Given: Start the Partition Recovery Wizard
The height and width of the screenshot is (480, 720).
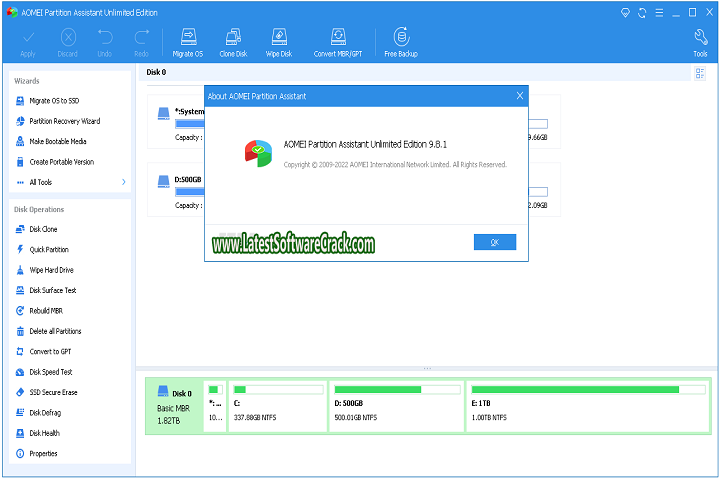Looking at the screenshot, I should [x=64, y=121].
